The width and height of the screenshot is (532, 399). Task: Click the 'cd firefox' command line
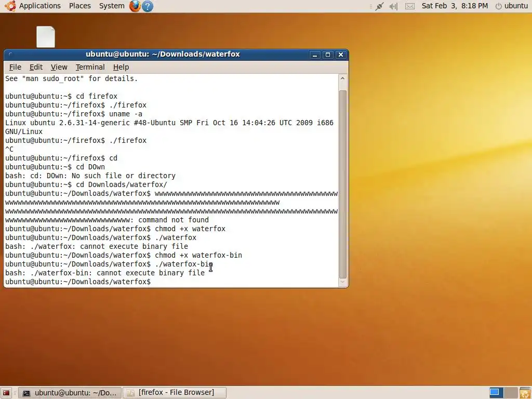coord(61,96)
